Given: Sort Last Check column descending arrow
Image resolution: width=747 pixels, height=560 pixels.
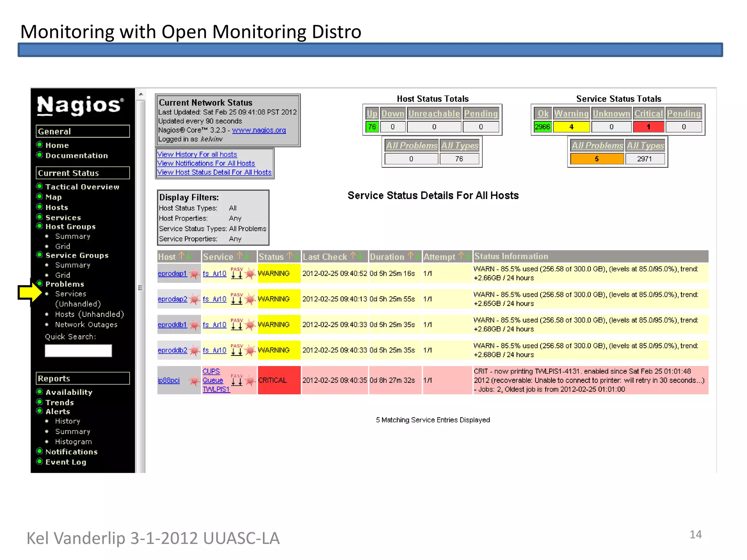Looking at the screenshot, I should point(360,256).
